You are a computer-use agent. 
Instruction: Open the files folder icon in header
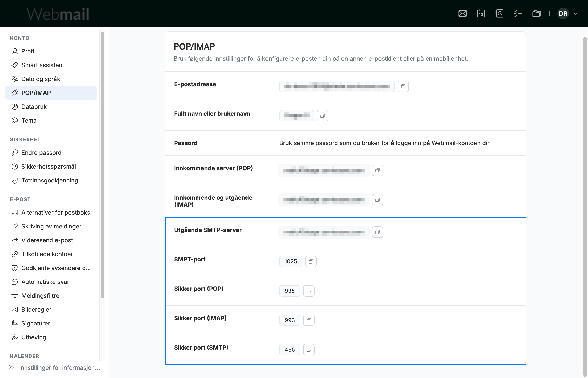(x=537, y=13)
